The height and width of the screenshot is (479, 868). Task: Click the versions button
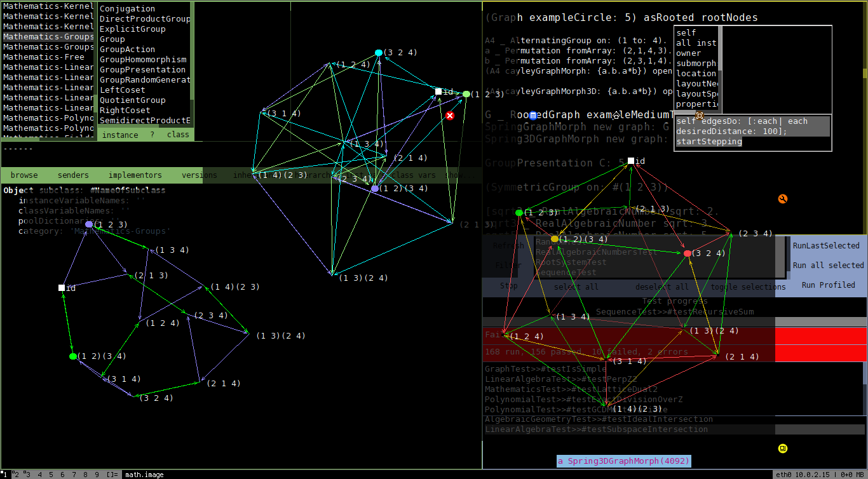coord(200,175)
